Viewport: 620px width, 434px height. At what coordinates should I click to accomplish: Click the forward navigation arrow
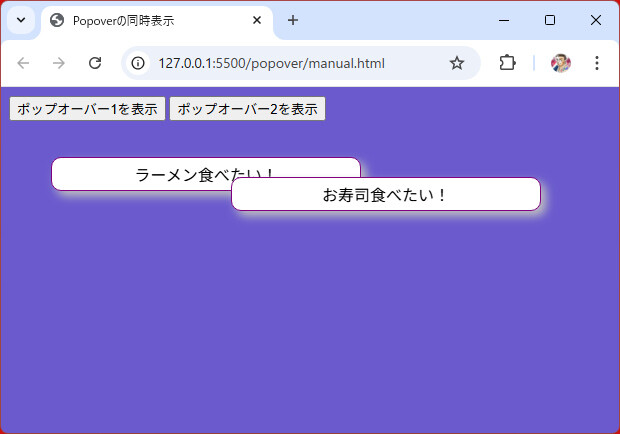point(59,63)
